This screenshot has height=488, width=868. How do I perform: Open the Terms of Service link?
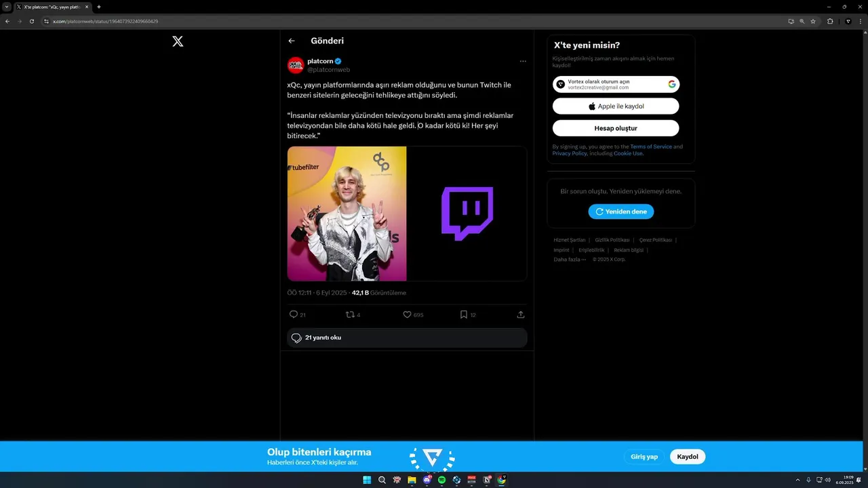pos(651,146)
